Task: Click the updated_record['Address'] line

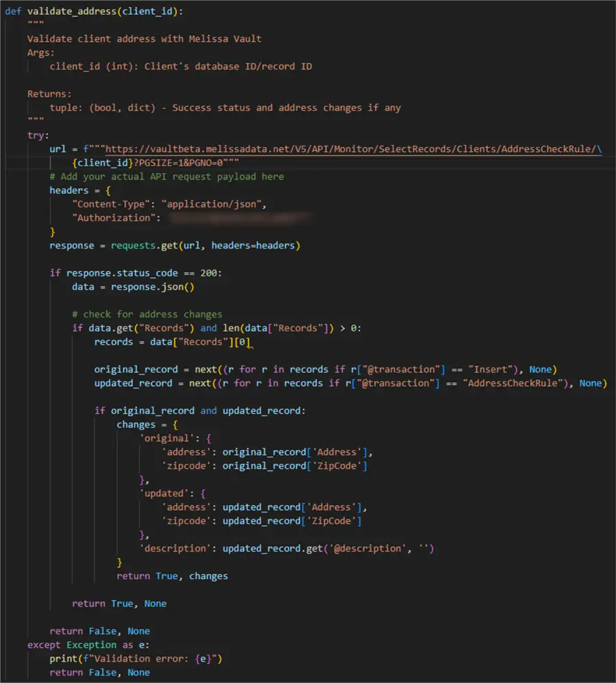Action: pyautogui.click(x=264, y=507)
